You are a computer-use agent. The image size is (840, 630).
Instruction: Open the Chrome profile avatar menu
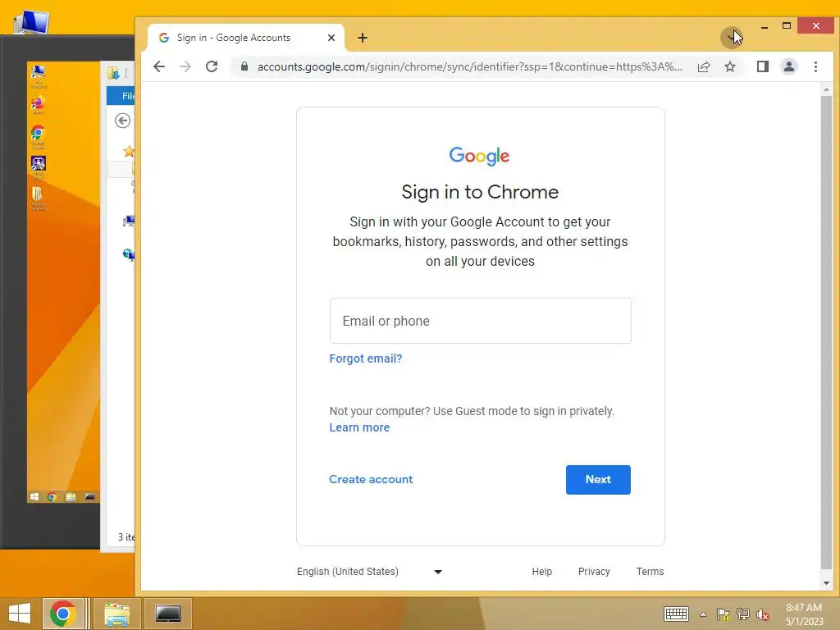788,66
